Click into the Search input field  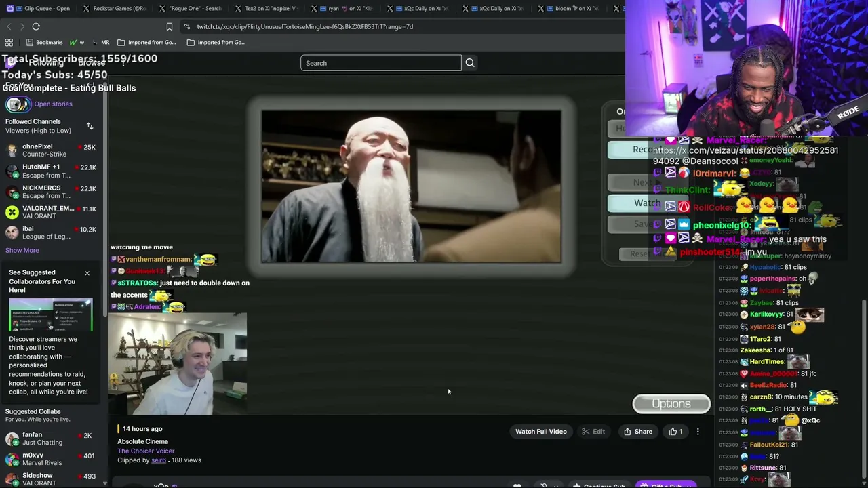pyautogui.click(x=380, y=63)
